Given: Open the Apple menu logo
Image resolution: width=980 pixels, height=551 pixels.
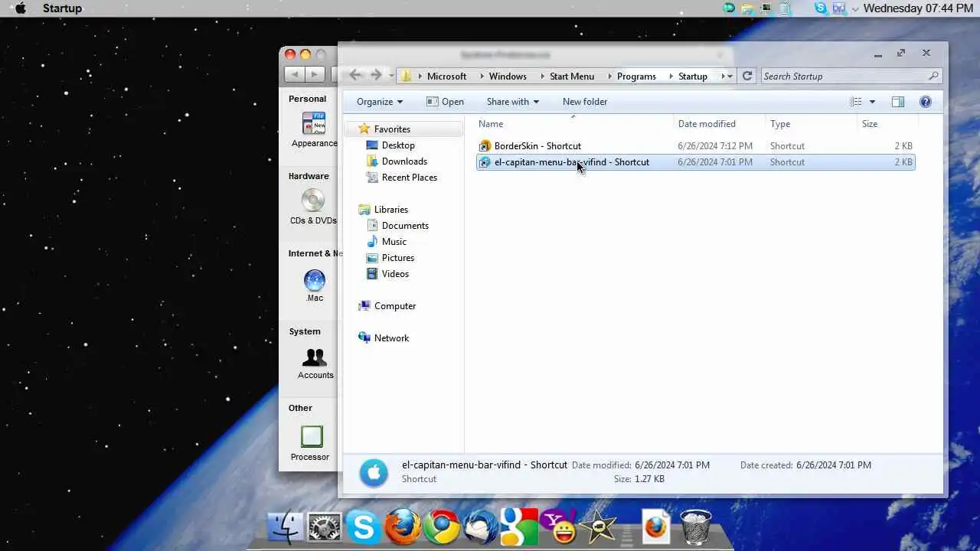Looking at the screenshot, I should (x=21, y=8).
